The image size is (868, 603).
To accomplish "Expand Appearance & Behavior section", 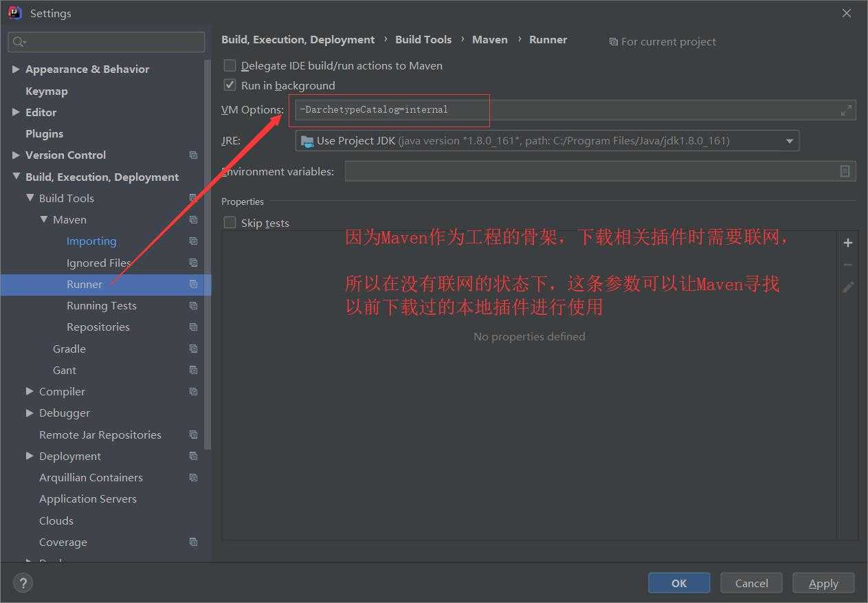I will click(x=16, y=69).
